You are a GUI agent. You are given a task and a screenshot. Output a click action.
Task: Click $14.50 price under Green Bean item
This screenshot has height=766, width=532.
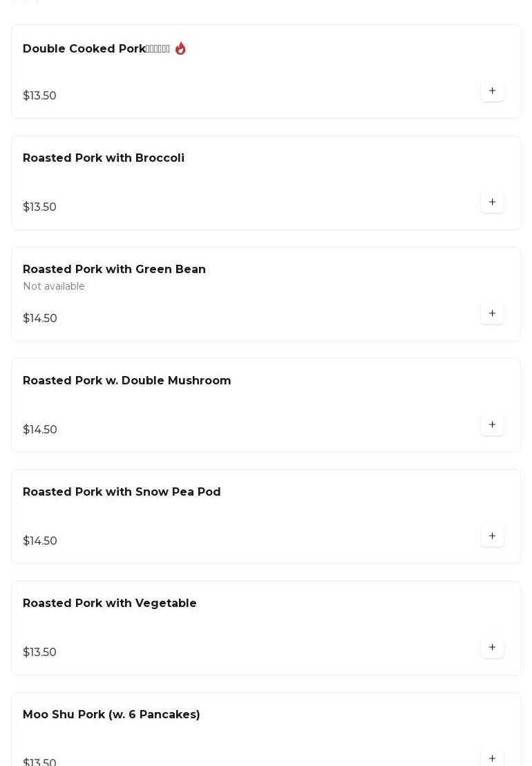click(40, 319)
